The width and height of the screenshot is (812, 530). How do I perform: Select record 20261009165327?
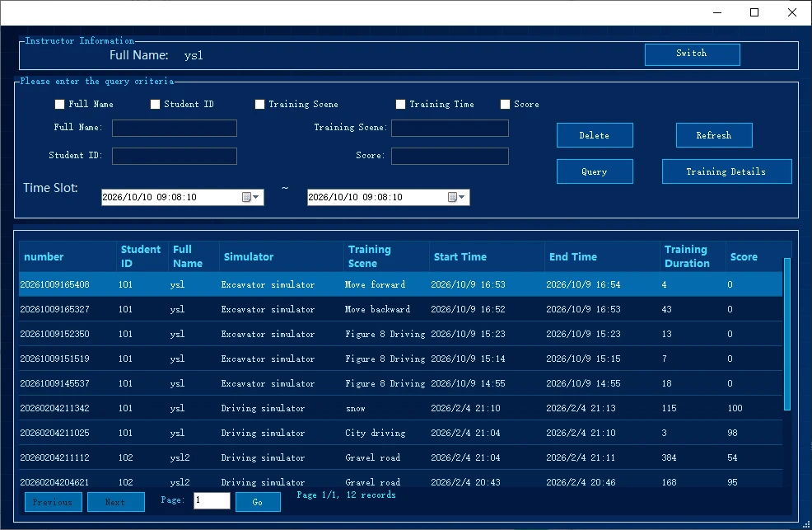[x=401, y=309]
